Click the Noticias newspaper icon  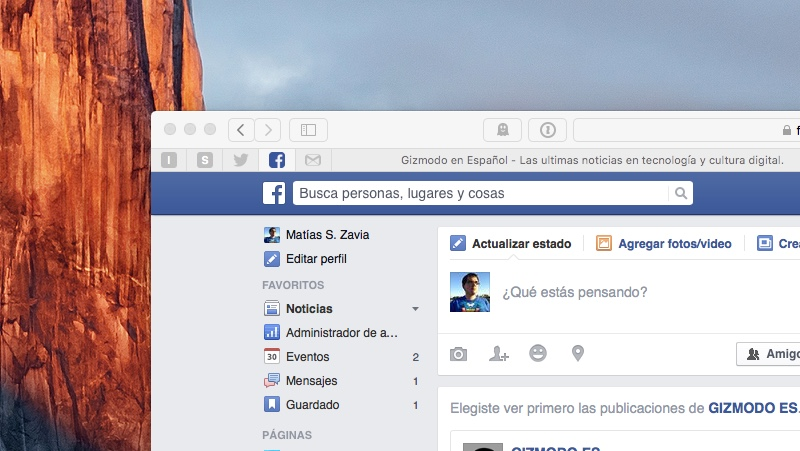coord(272,309)
